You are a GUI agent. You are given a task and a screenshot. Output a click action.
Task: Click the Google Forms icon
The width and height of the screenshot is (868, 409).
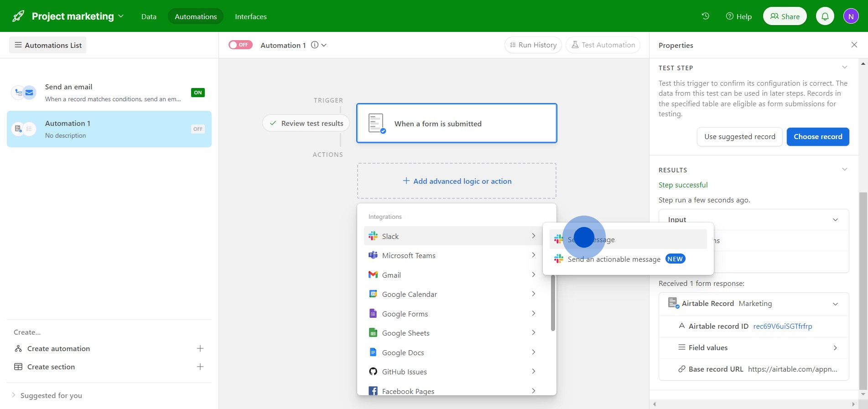click(373, 313)
